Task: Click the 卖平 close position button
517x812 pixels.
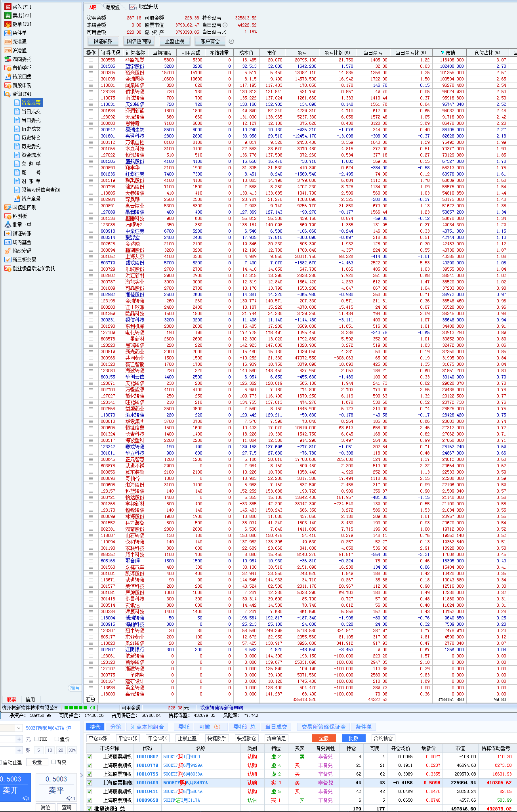Action: pos(56,787)
